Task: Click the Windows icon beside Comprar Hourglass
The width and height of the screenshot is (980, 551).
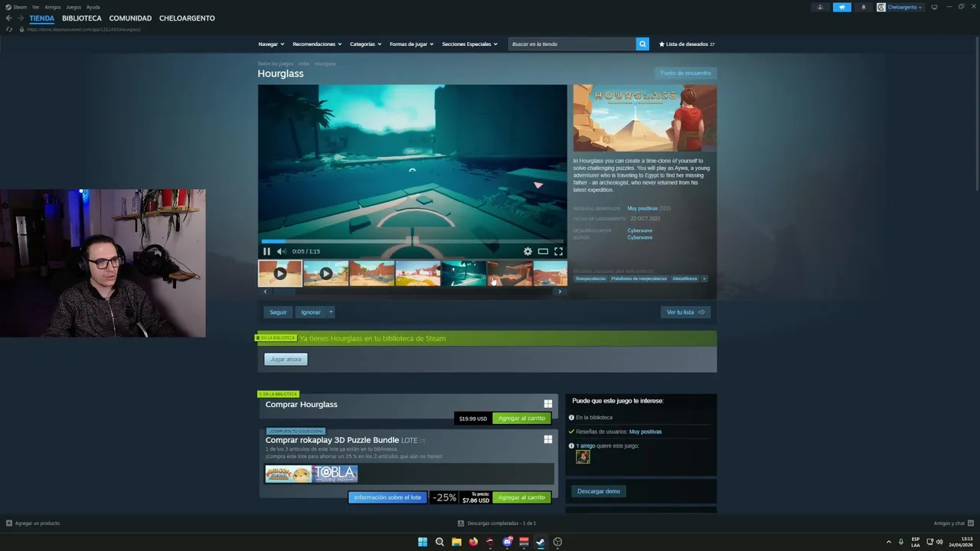Action: pyautogui.click(x=547, y=404)
